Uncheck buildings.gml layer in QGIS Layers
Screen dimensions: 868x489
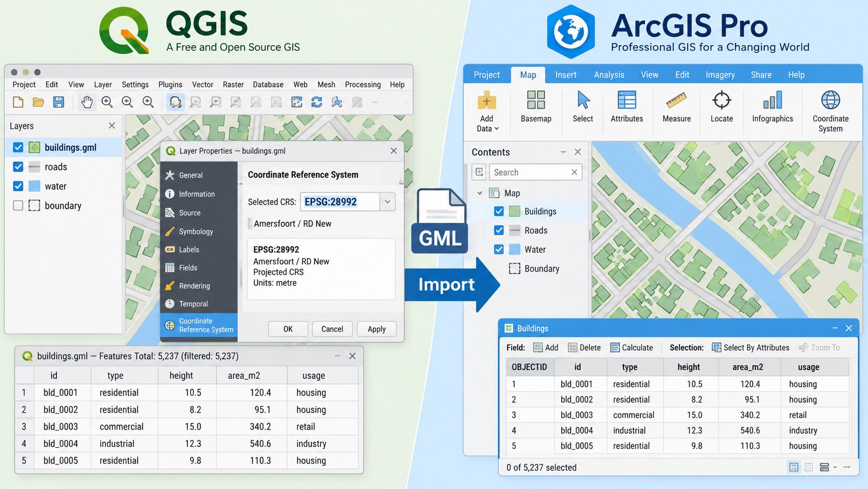click(x=18, y=148)
